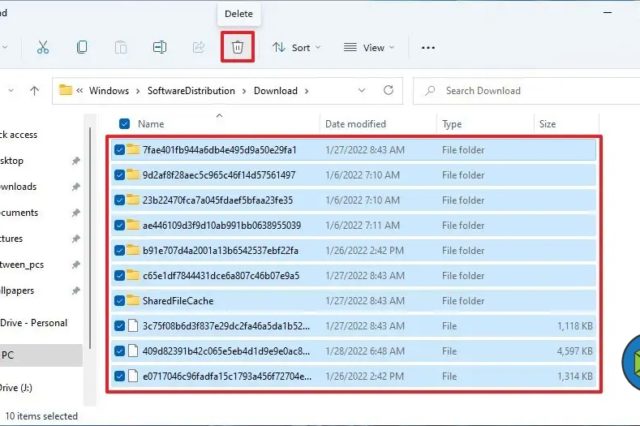The width and height of the screenshot is (640, 426).
Task: Select the b91e707d4a2001a13b6542537ebf22fa folder
Action: pyautogui.click(x=221, y=250)
